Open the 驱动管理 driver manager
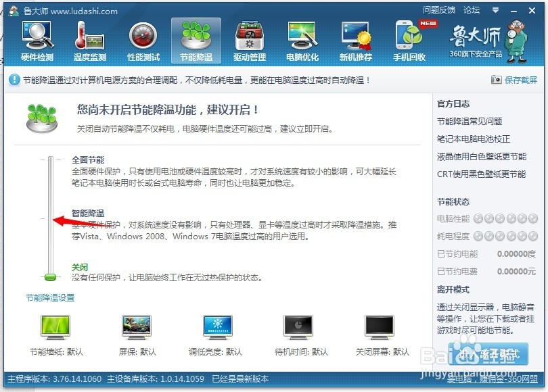This screenshot has width=548, height=392. [249, 39]
